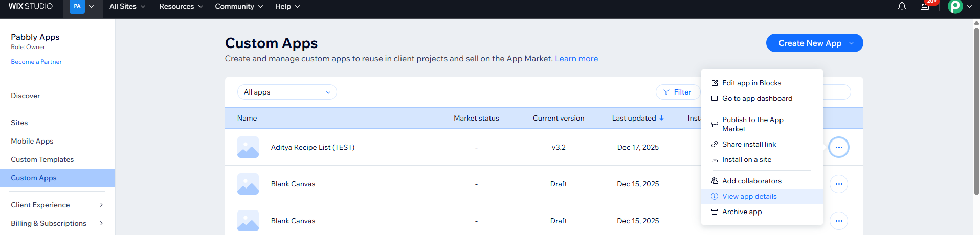
Task: Open the Learn more link
Action: [x=576, y=59]
